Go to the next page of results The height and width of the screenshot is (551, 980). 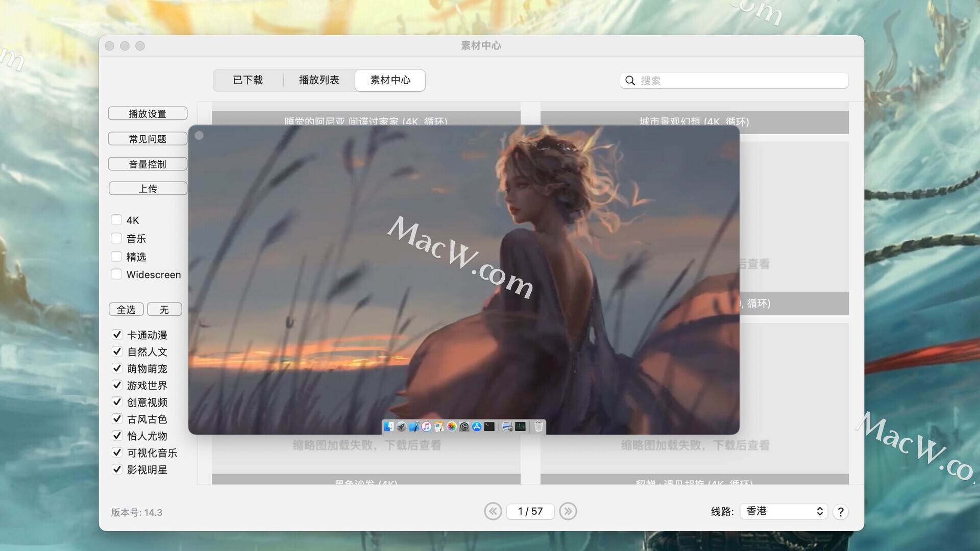(x=568, y=511)
